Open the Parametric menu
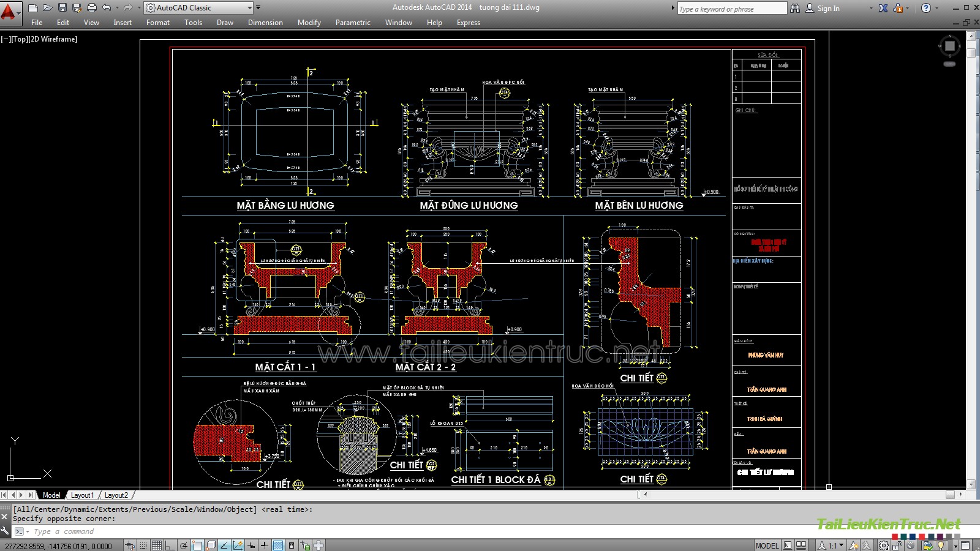Image resolution: width=980 pixels, height=551 pixels. (353, 23)
